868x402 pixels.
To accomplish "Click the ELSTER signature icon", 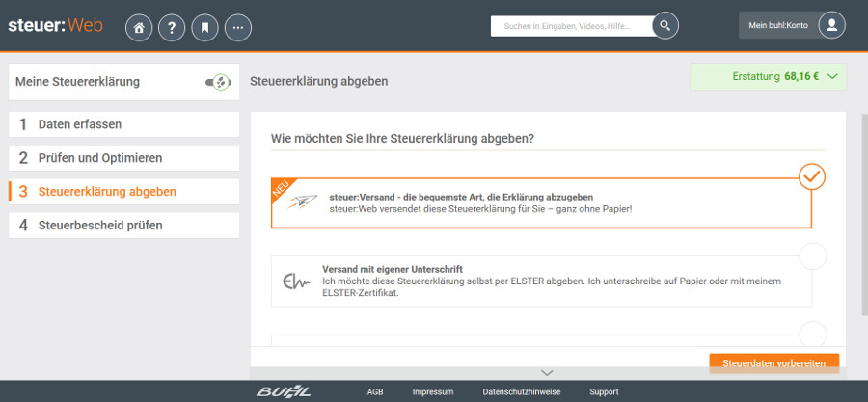I will [x=295, y=281].
